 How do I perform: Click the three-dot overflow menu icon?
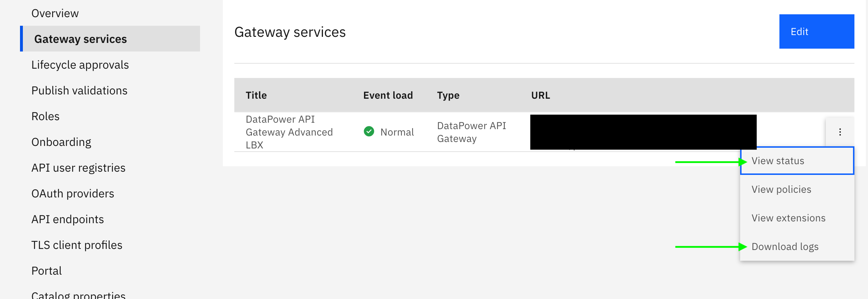(x=840, y=132)
